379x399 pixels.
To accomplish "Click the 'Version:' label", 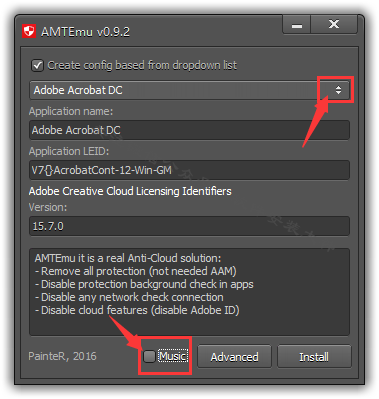I will tap(48, 207).
